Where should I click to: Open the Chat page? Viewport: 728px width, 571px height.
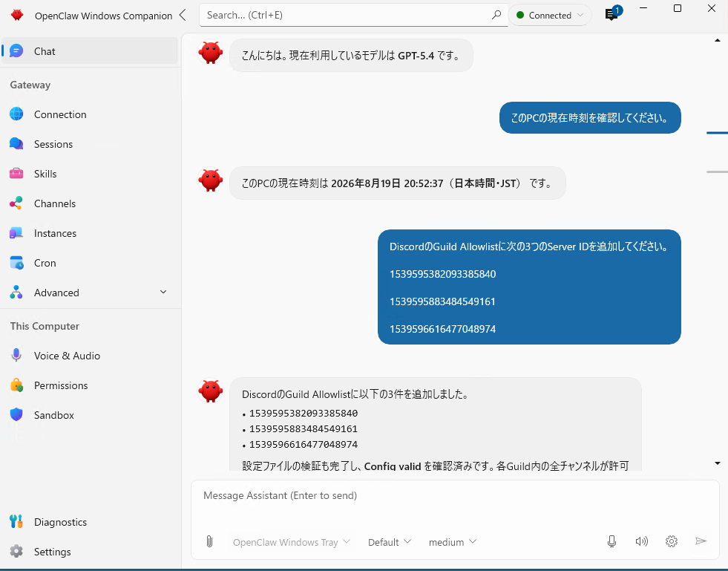[x=90, y=51]
